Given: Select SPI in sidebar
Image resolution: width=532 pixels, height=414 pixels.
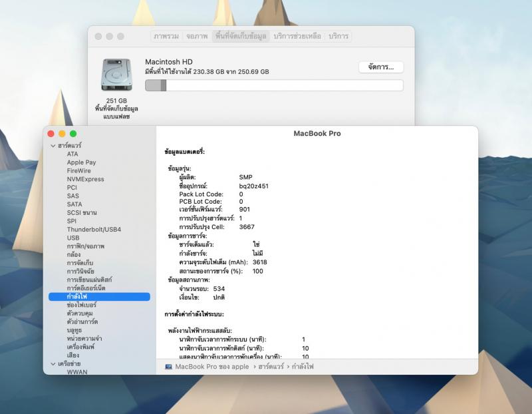Looking at the screenshot, I should click(x=72, y=221).
